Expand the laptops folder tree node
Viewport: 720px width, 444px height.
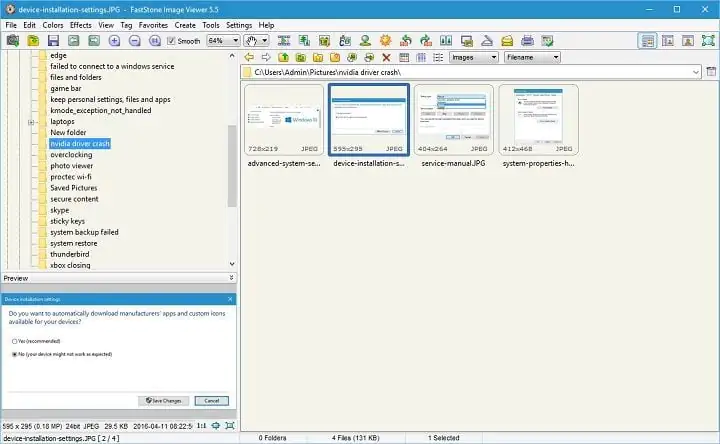point(31,122)
